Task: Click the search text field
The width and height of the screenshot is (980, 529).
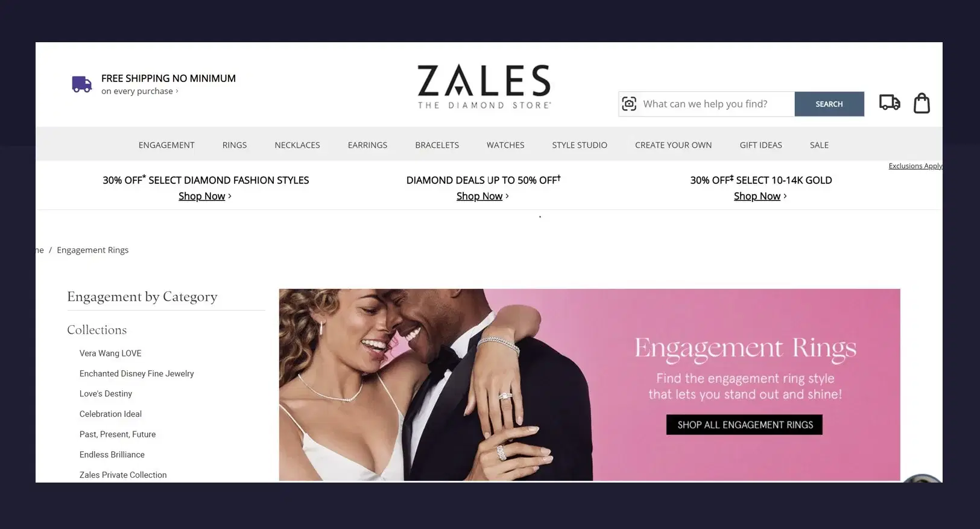Action: pyautogui.click(x=717, y=104)
